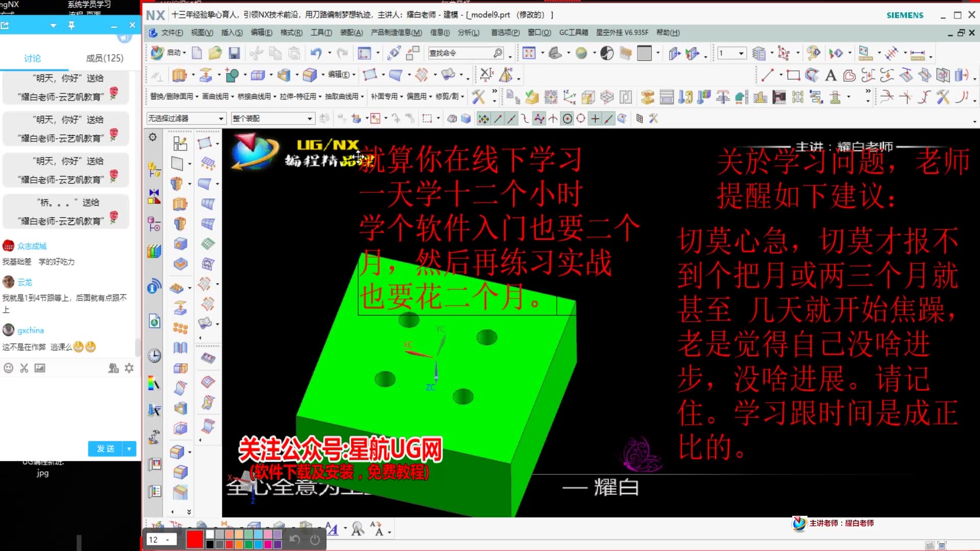Image resolution: width=980 pixels, height=551 pixels.
Task: Toggle Control Point snap
Action: (525, 119)
